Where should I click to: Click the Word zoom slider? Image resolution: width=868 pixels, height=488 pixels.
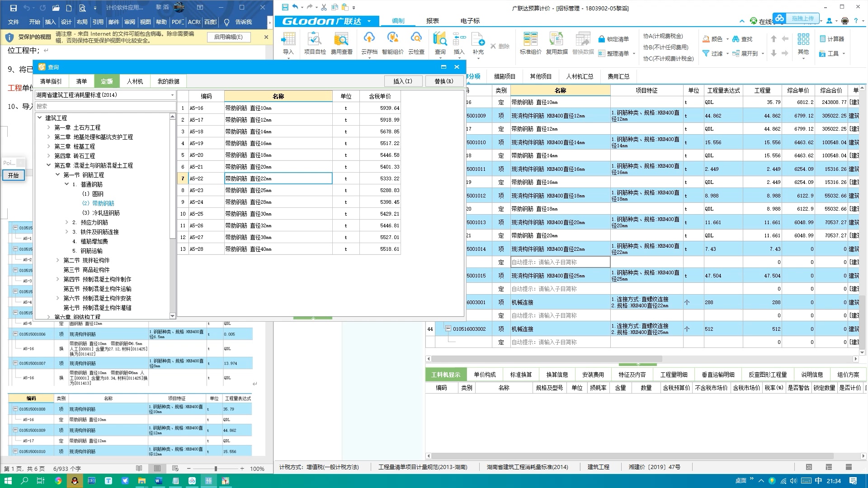(216, 469)
